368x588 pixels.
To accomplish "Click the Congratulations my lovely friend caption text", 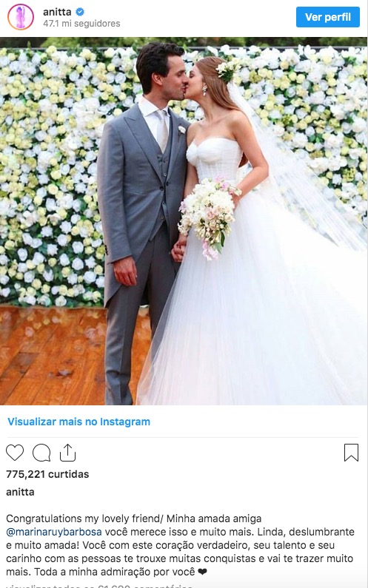I will click(83, 518).
